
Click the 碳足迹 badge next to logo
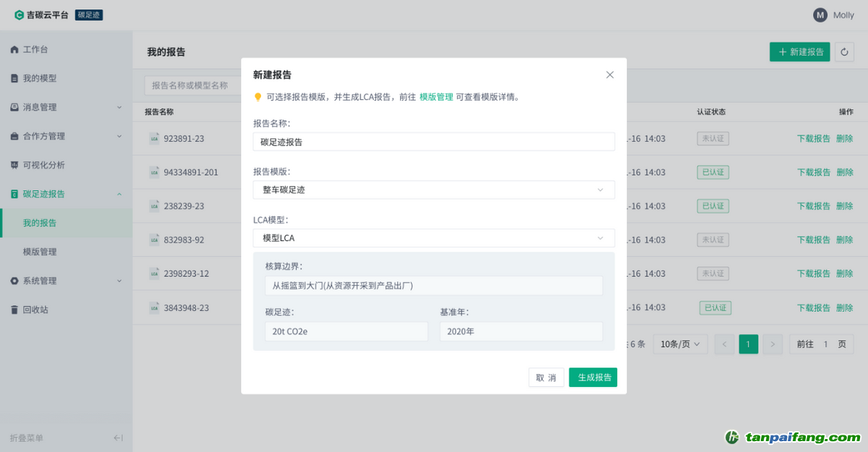pyautogui.click(x=89, y=15)
